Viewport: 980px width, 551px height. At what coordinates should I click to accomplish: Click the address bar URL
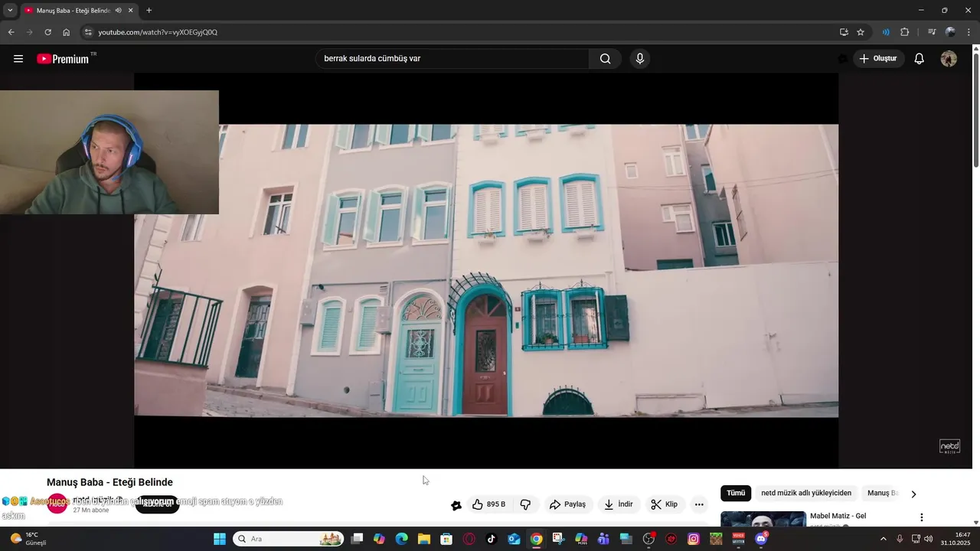(158, 32)
